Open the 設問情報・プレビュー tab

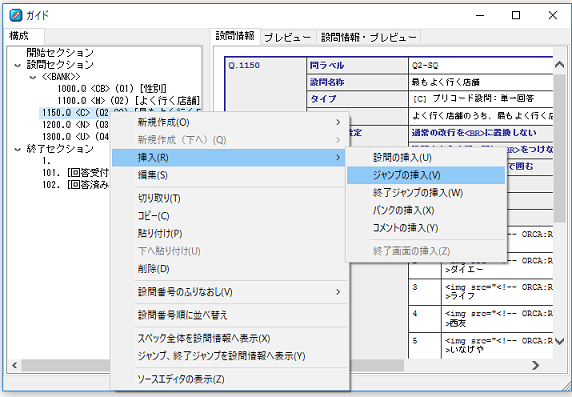click(x=368, y=37)
